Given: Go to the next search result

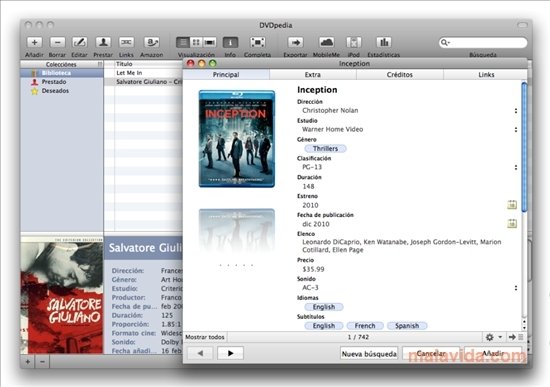Looking at the screenshot, I should [230, 353].
